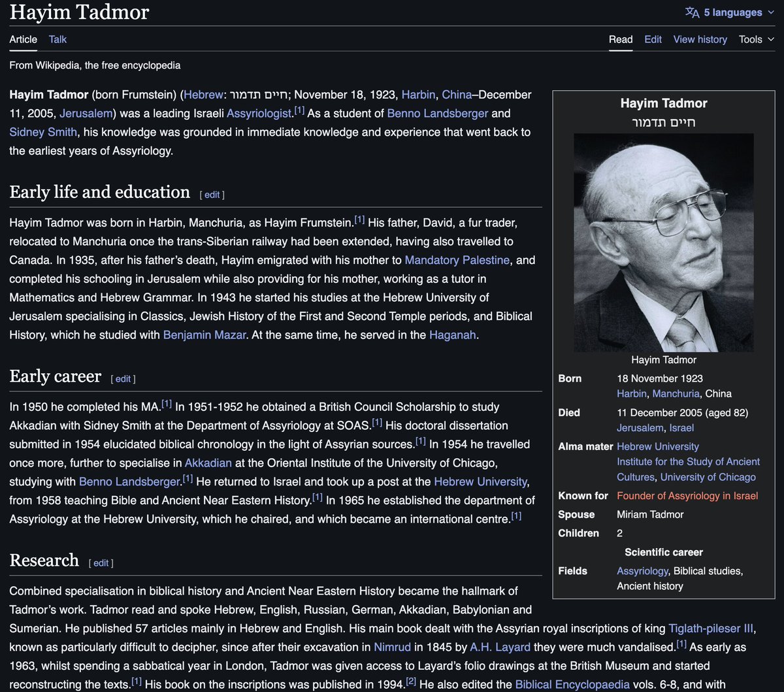Viewport: 784px width, 692px height.
Task: Switch to the Article tab
Action: [24, 39]
